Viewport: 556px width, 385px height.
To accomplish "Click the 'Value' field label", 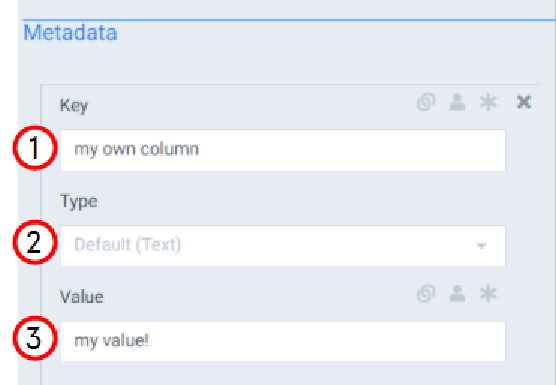I will tap(82, 297).
